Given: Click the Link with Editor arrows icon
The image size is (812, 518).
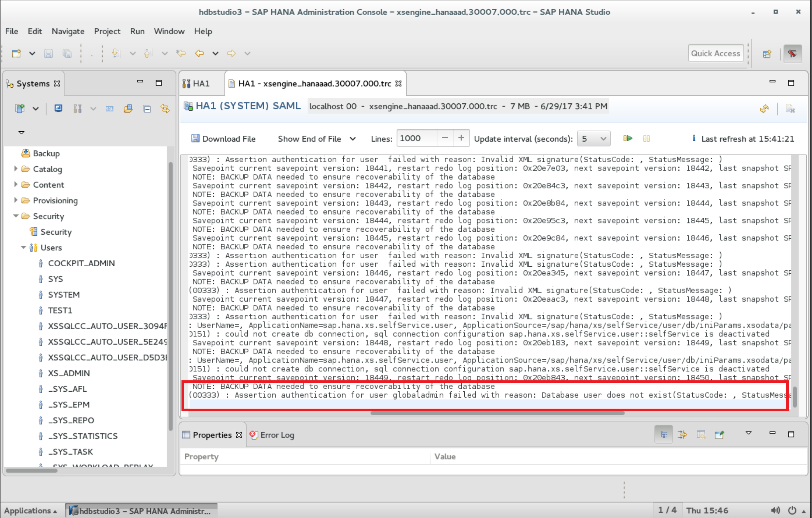Looking at the screenshot, I should (x=165, y=109).
